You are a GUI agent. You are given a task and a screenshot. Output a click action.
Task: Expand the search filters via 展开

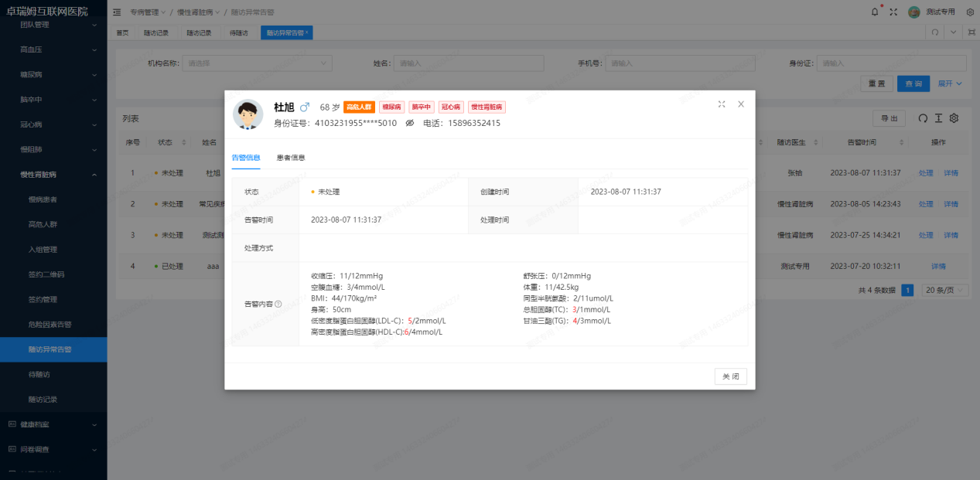click(948, 83)
